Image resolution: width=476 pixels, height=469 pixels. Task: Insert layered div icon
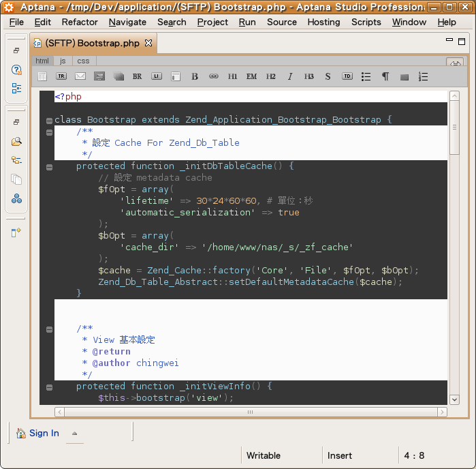(118, 76)
